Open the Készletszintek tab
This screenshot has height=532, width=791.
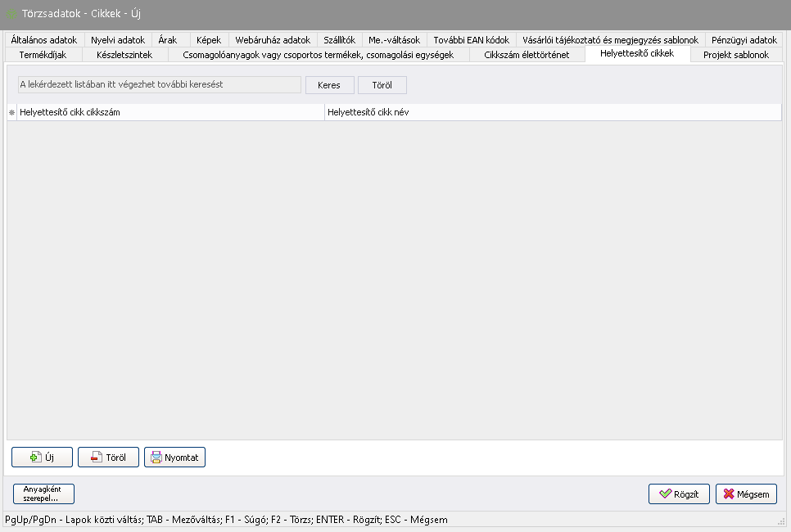tap(124, 55)
